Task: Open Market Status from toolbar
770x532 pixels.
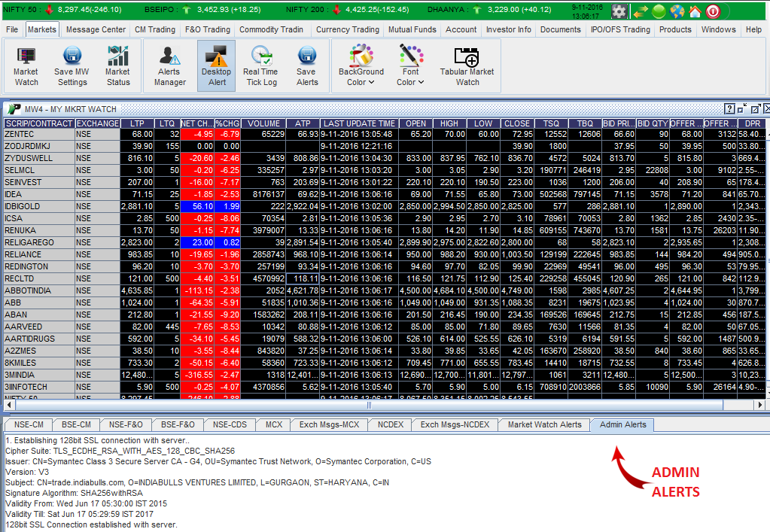Action: [117, 65]
